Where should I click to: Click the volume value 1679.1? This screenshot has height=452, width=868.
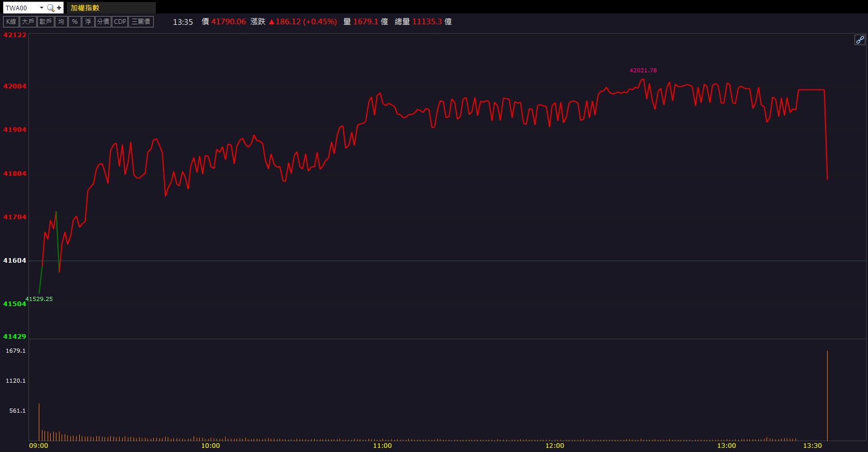[x=366, y=22]
